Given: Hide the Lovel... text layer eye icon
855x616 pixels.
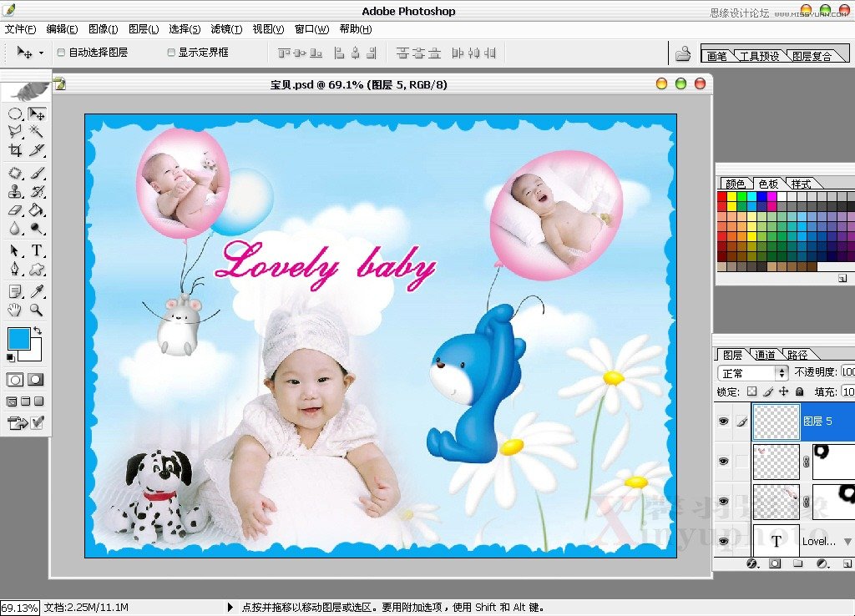Looking at the screenshot, I should click(724, 542).
